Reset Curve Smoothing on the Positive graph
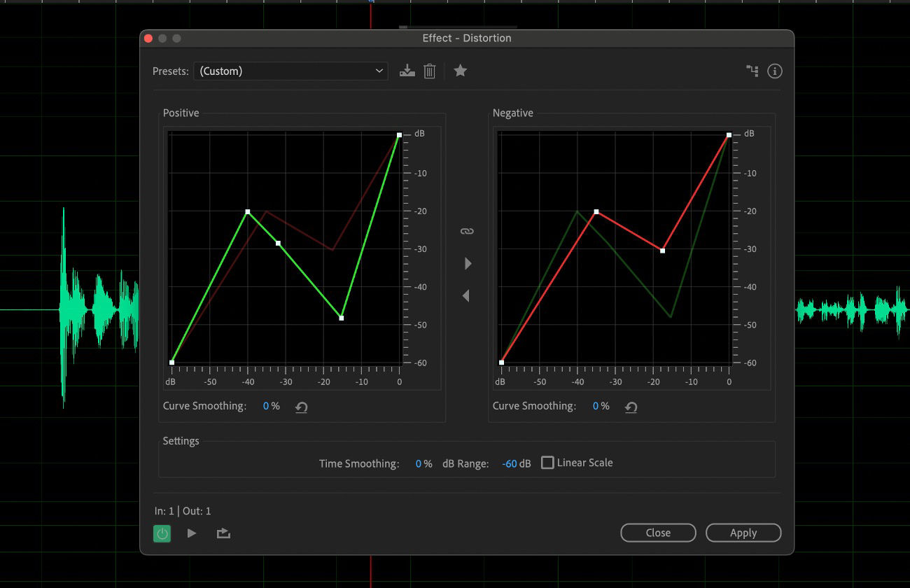The image size is (910, 588). click(x=301, y=406)
